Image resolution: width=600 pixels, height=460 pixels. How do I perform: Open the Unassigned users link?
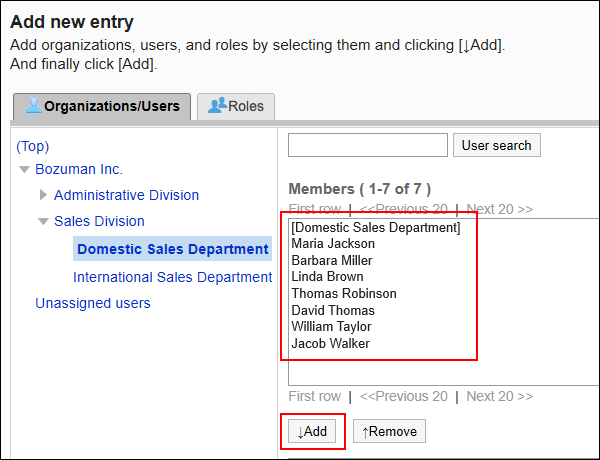(x=93, y=303)
